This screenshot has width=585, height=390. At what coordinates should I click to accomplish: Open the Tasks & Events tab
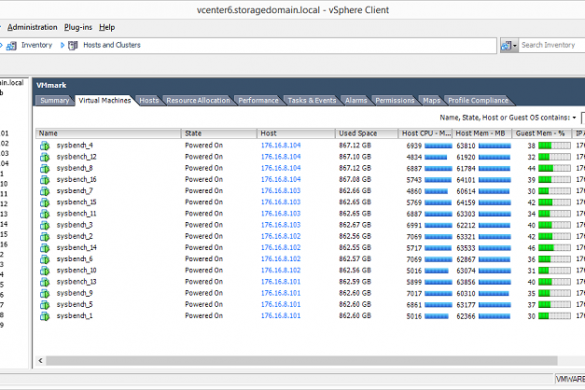click(x=312, y=100)
